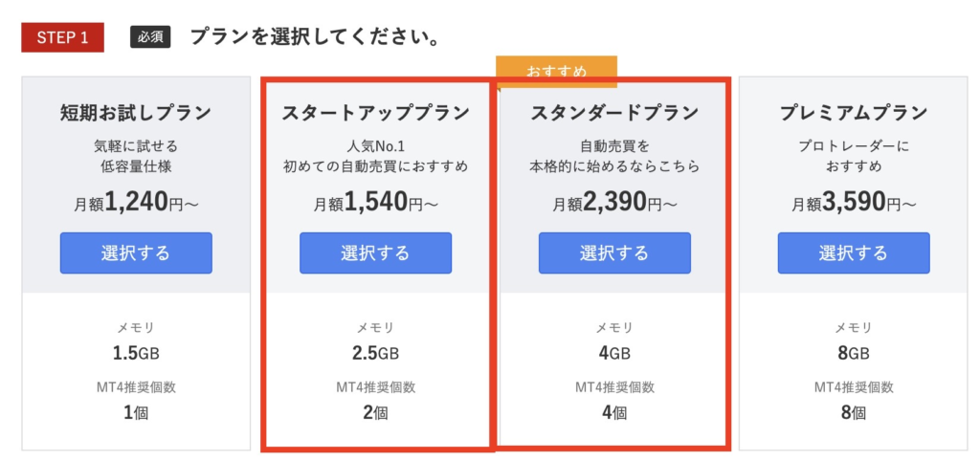Click the プレミアムプラン card title

click(854, 113)
